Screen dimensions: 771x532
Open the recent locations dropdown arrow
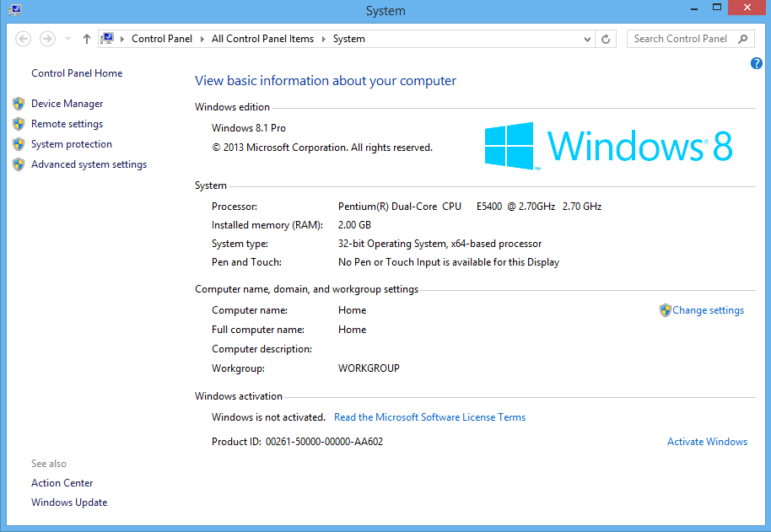click(x=67, y=39)
